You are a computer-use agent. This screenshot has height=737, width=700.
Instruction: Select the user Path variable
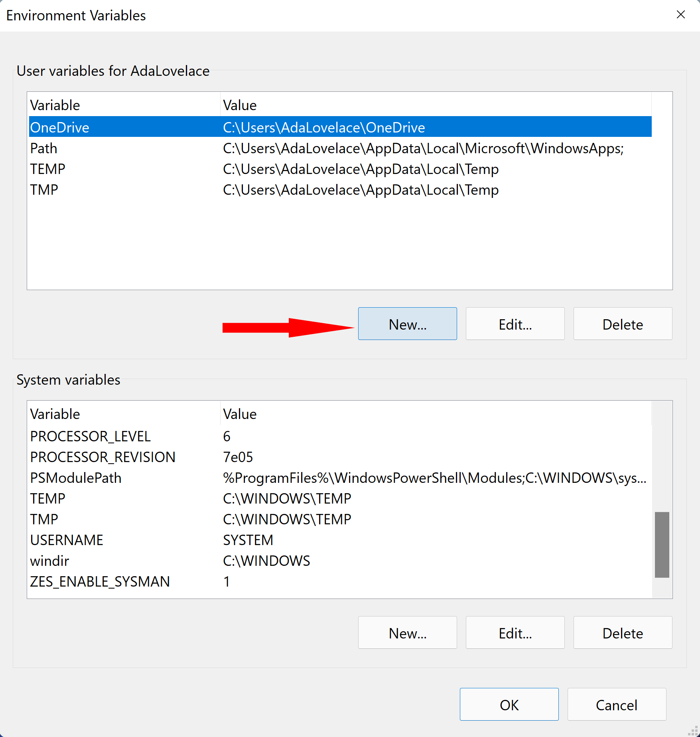pos(44,148)
